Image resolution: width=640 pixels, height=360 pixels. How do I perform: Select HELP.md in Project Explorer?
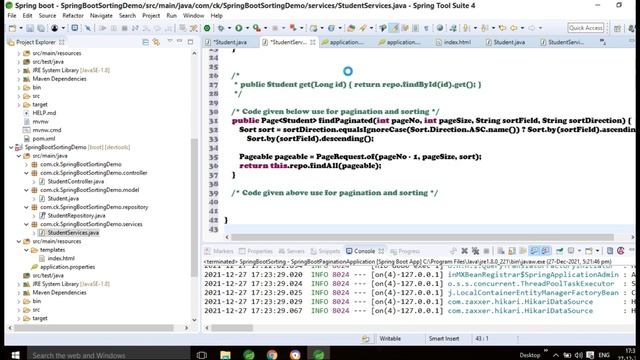(x=44, y=113)
